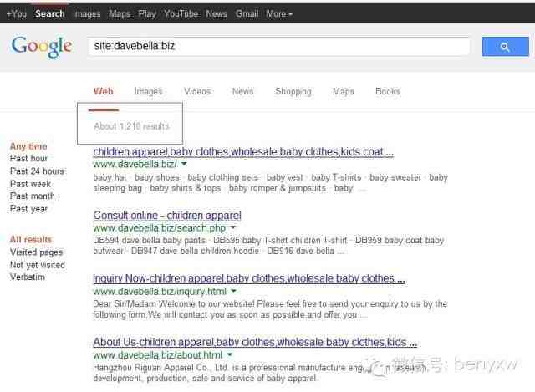The image size is (535, 392).
Task: Switch to the Books results tab
Action: [x=388, y=91]
